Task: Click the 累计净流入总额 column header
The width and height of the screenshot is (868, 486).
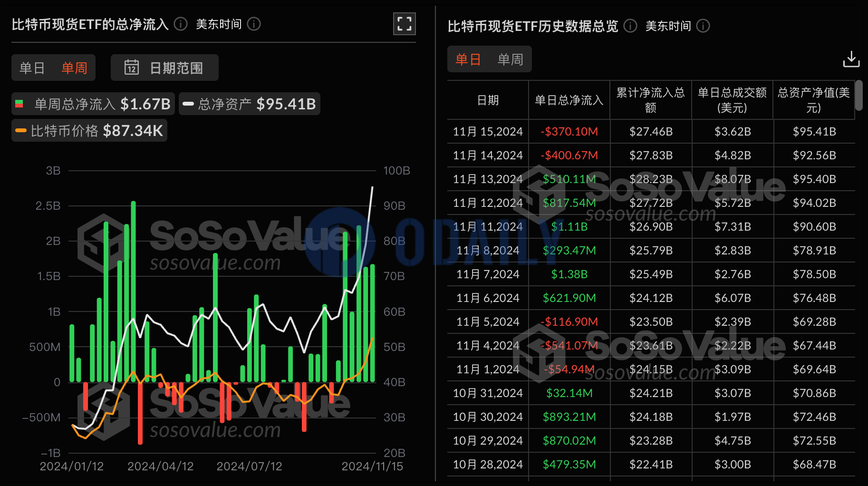Action: [651, 100]
